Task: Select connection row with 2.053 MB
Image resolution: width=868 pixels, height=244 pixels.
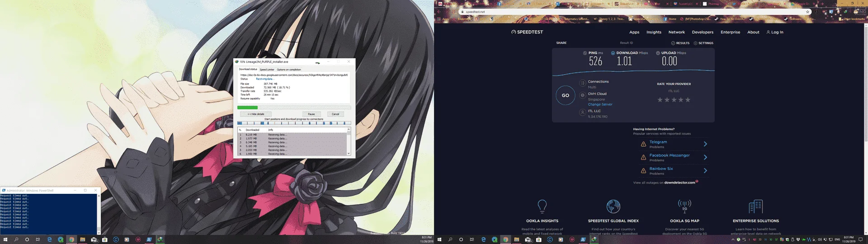Action: coord(292,150)
